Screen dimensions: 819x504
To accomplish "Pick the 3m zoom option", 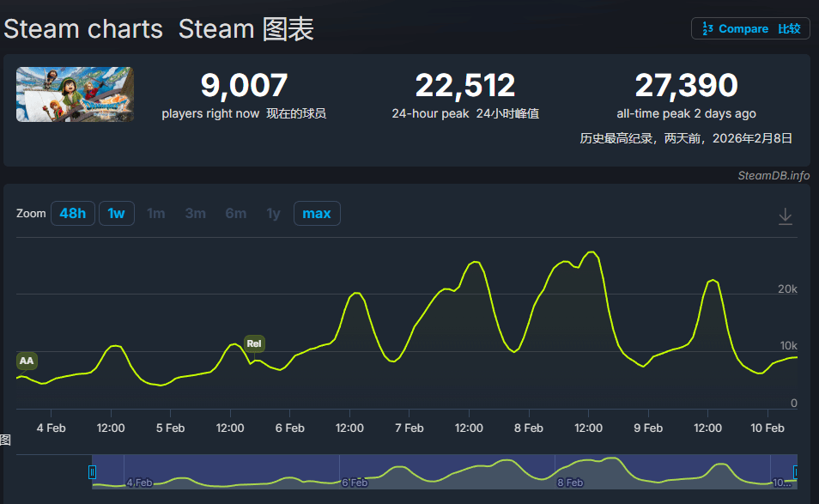I will (195, 213).
